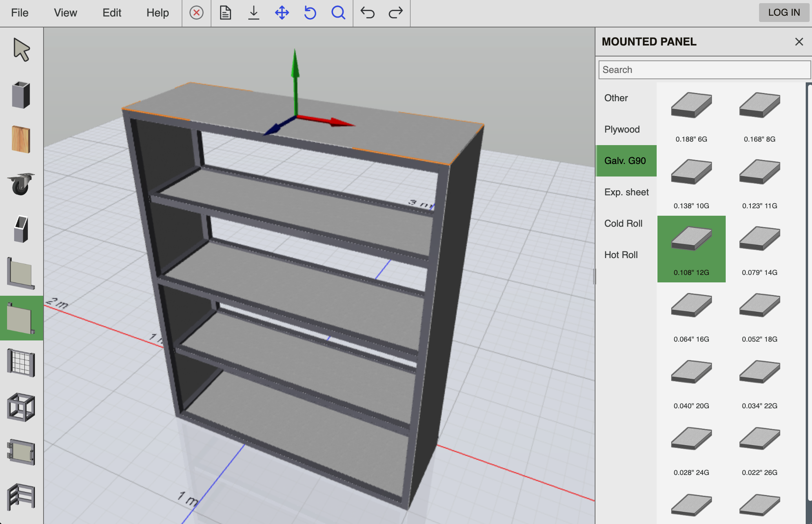Screen dimensions: 812x524
Task: Focus the panel Search field
Action: 704,70
